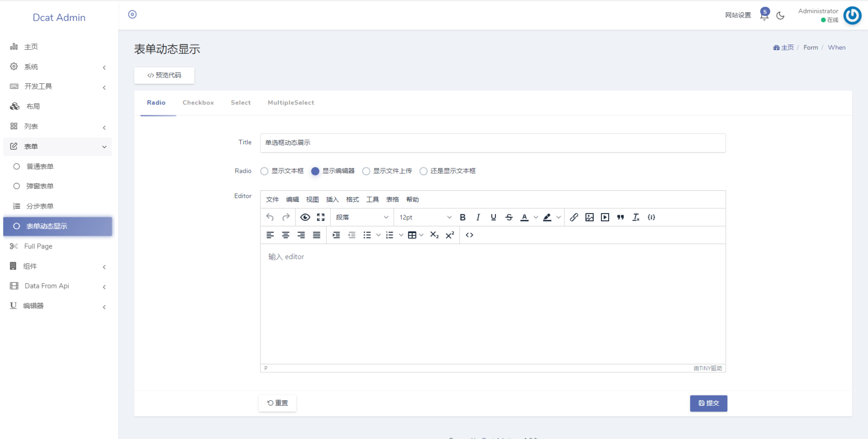868x439 pixels.
Task: Open the text color picker arrow
Action: 536,218
